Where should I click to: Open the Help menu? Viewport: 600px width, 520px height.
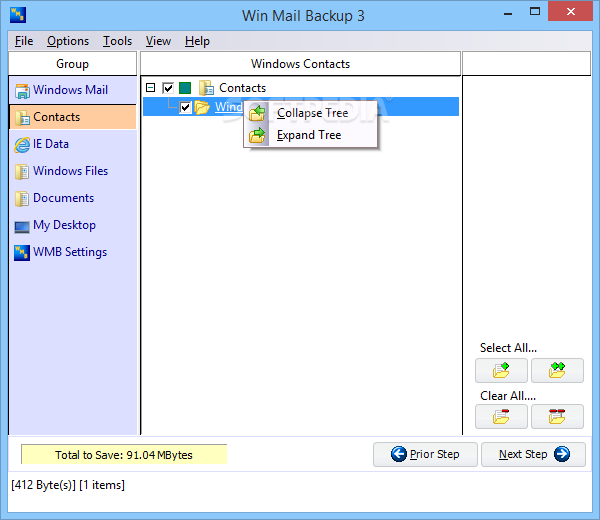click(197, 41)
